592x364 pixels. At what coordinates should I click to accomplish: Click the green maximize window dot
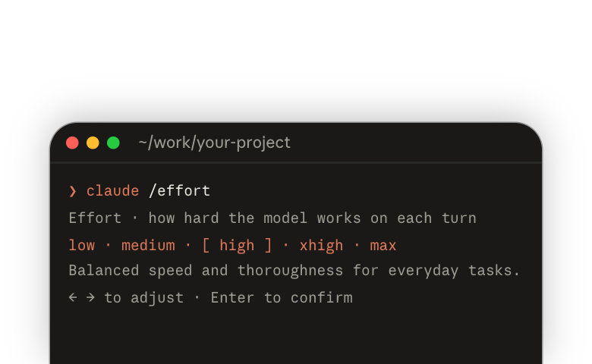[x=113, y=143]
